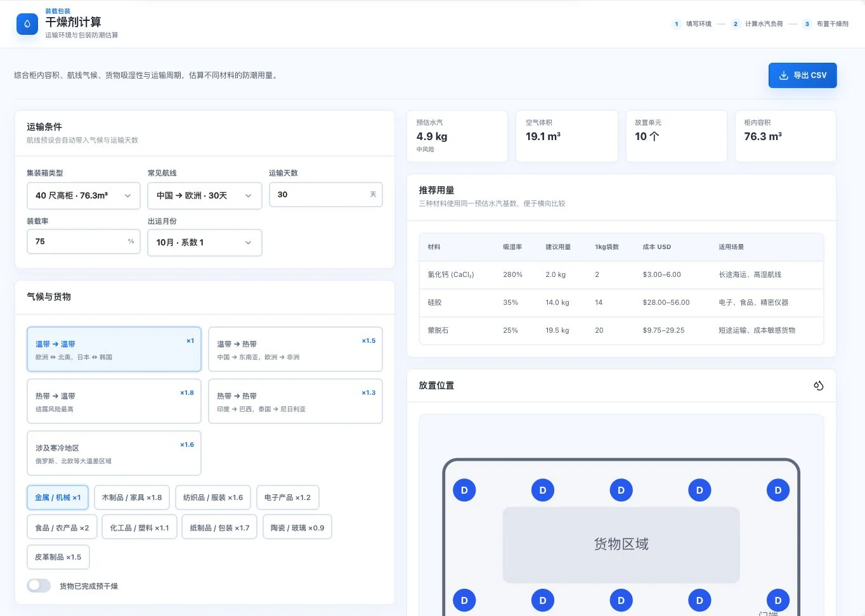Screen dimensions: 865x616
Task: Click the droplet icon beside 放置位置
Action: pyautogui.click(x=819, y=385)
